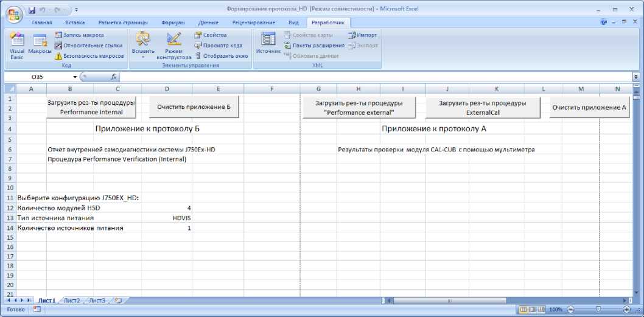Switch to Вид tab
Image resolution: width=644 pixels, height=317 pixels.
(x=293, y=23)
